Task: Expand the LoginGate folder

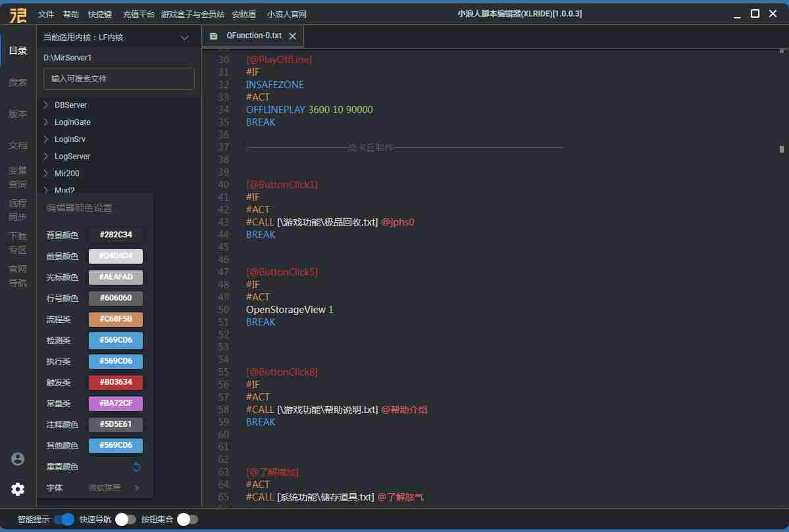Action: pos(72,122)
